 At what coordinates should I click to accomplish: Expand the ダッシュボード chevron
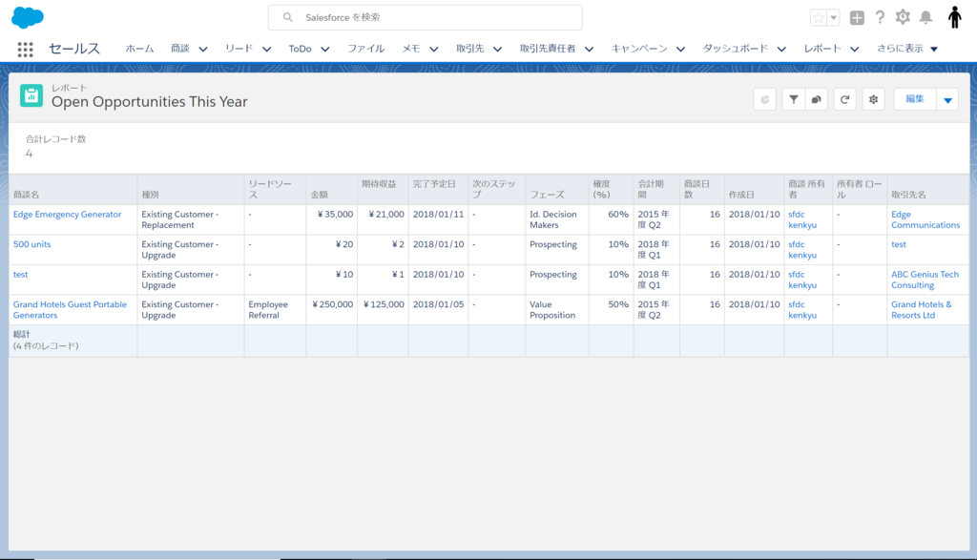(781, 50)
